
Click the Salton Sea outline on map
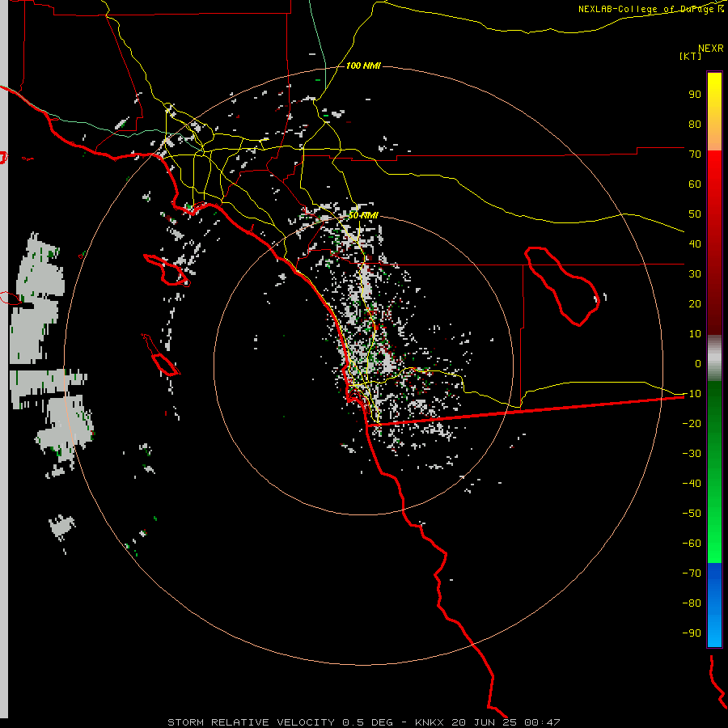[563, 286]
